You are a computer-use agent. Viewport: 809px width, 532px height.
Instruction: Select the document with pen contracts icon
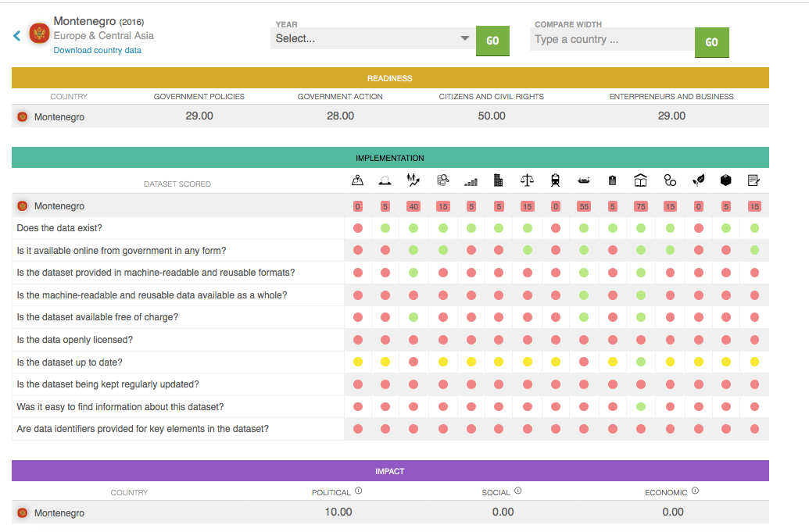pyautogui.click(x=754, y=180)
